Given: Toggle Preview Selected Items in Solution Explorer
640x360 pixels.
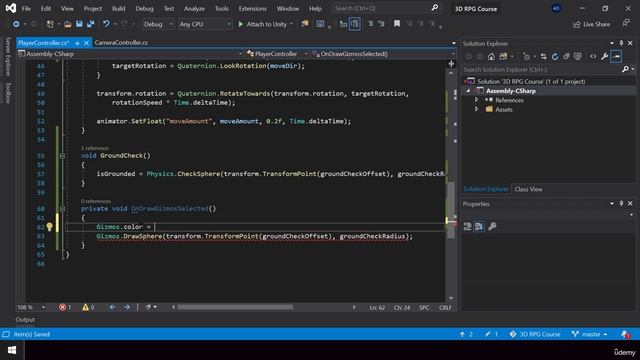Looking at the screenshot, I should coord(616,56).
